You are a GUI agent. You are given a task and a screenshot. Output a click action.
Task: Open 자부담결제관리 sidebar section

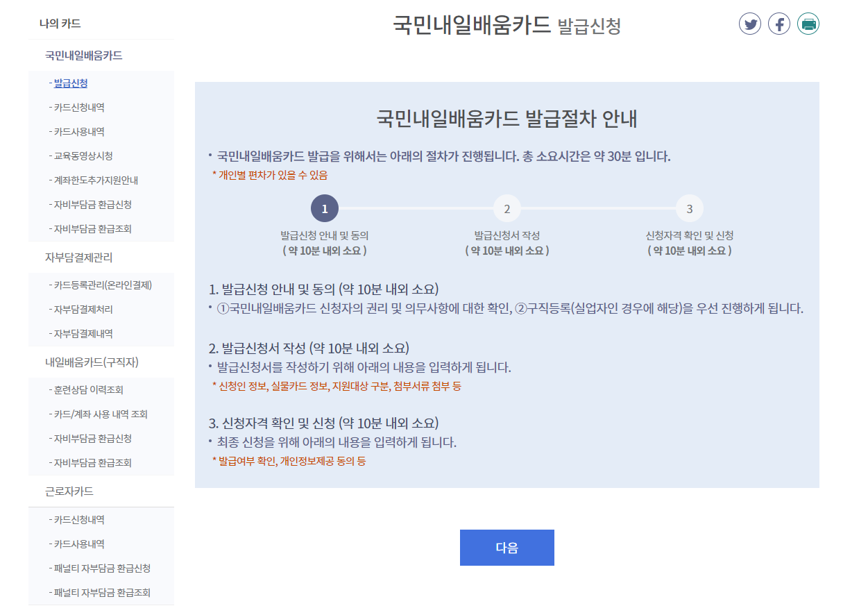coord(79,257)
